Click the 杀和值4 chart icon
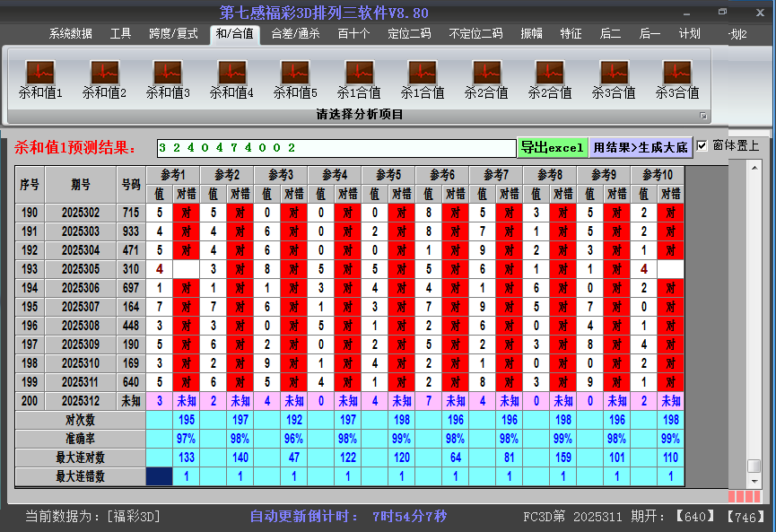This screenshot has height=532, width=776. [x=231, y=73]
